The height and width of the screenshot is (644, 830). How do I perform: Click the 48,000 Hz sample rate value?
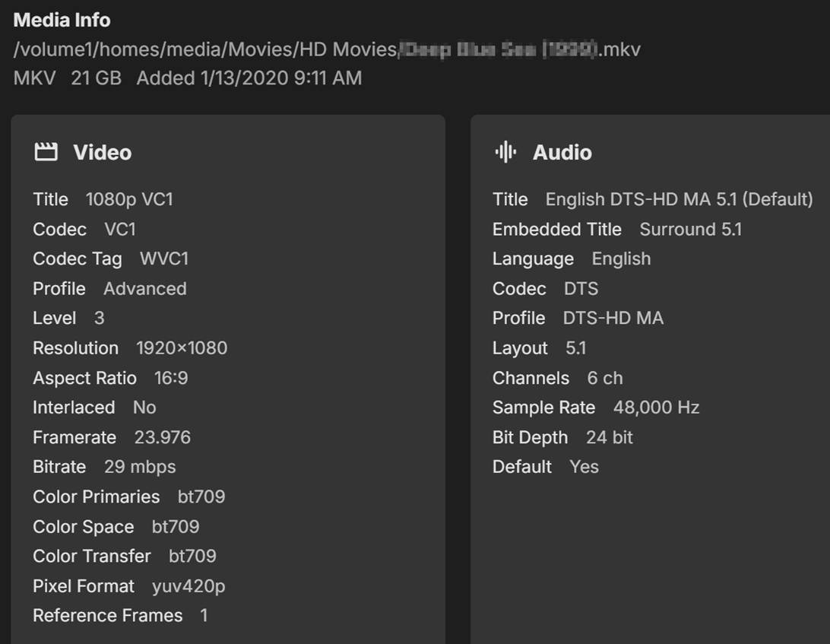656,408
